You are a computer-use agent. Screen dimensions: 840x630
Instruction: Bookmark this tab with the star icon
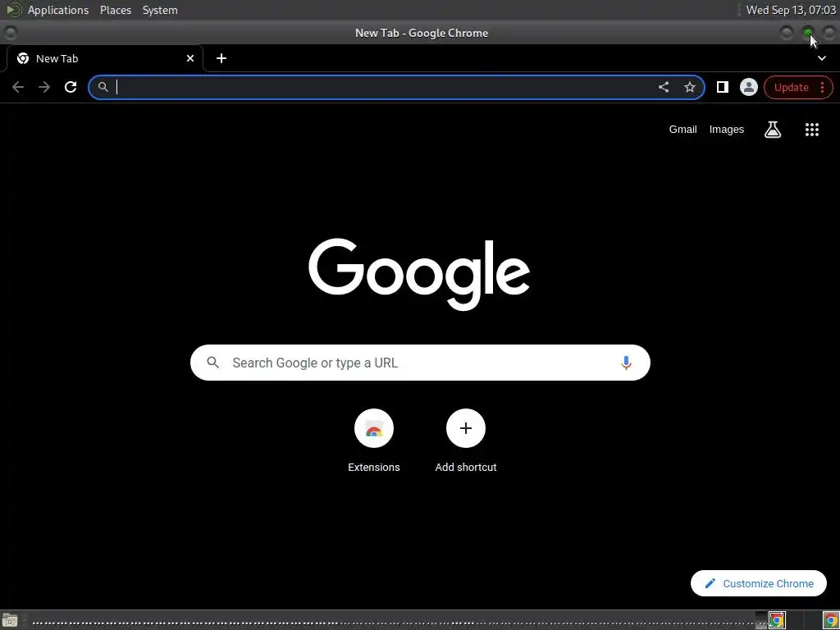[x=689, y=87]
